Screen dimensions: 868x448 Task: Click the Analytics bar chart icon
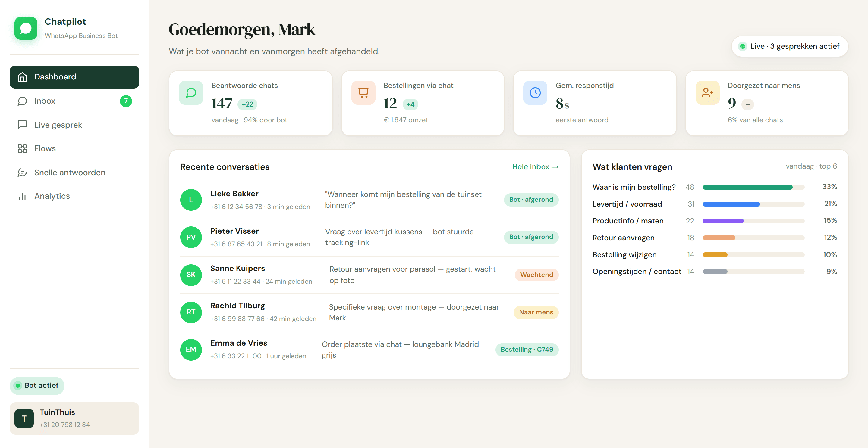(22, 196)
